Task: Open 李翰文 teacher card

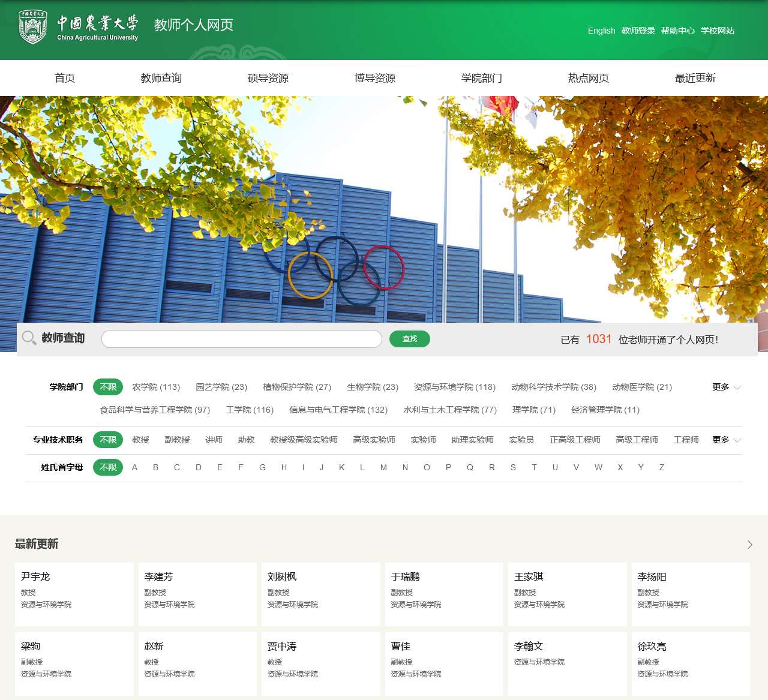Action: pyautogui.click(x=568, y=664)
